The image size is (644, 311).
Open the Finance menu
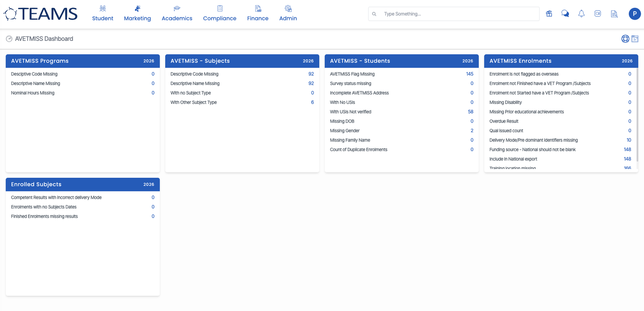pos(258,13)
